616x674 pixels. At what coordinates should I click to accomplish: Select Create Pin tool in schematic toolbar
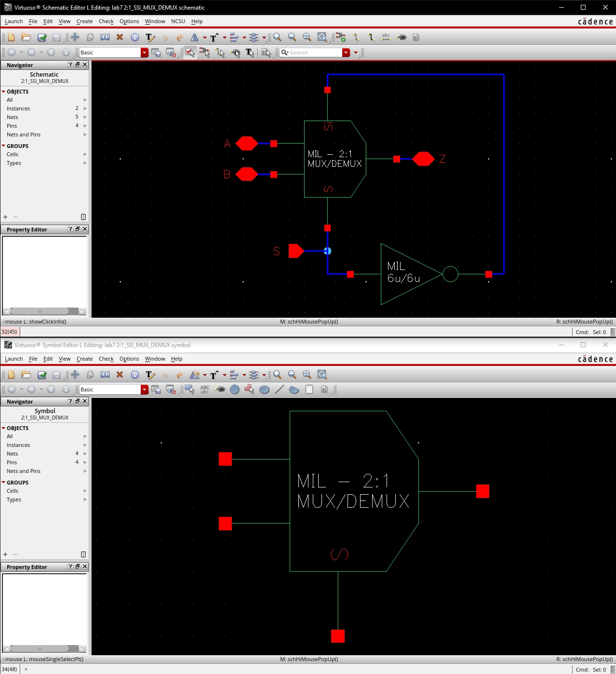click(x=401, y=37)
